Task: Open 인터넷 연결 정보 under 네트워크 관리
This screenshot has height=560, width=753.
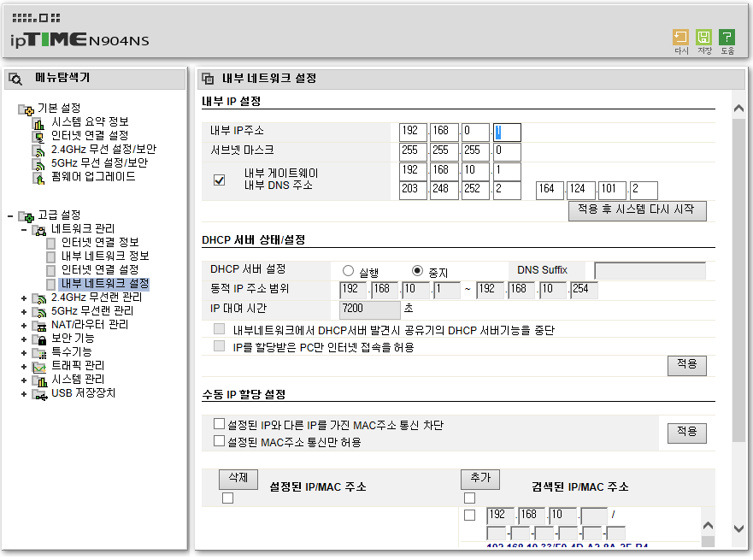Action: pos(100,243)
